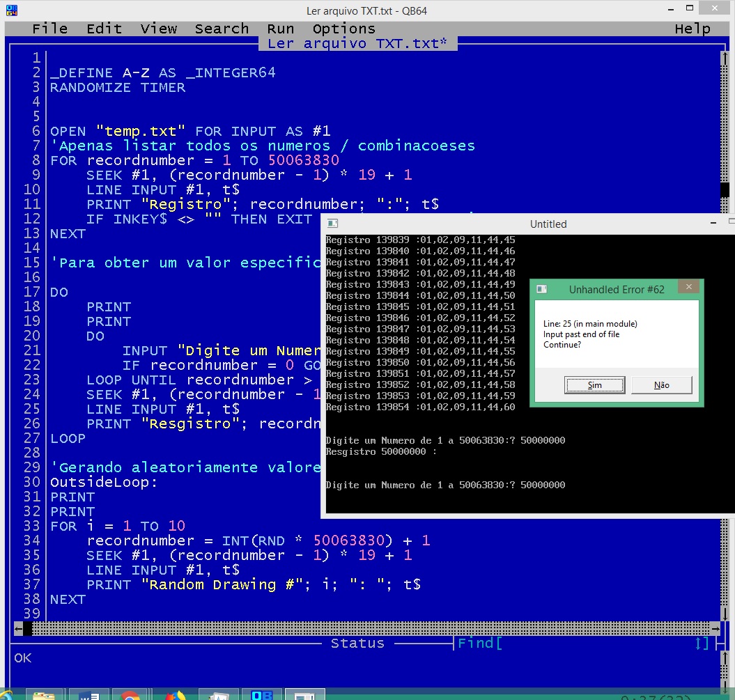
Task: Minimize the Untitled output window
Action: [713, 224]
